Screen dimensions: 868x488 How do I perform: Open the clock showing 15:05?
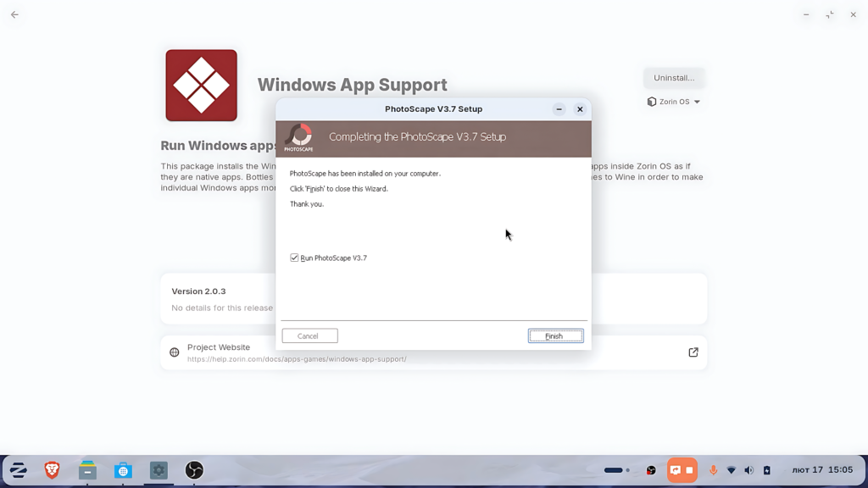click(x=822, y=469)
